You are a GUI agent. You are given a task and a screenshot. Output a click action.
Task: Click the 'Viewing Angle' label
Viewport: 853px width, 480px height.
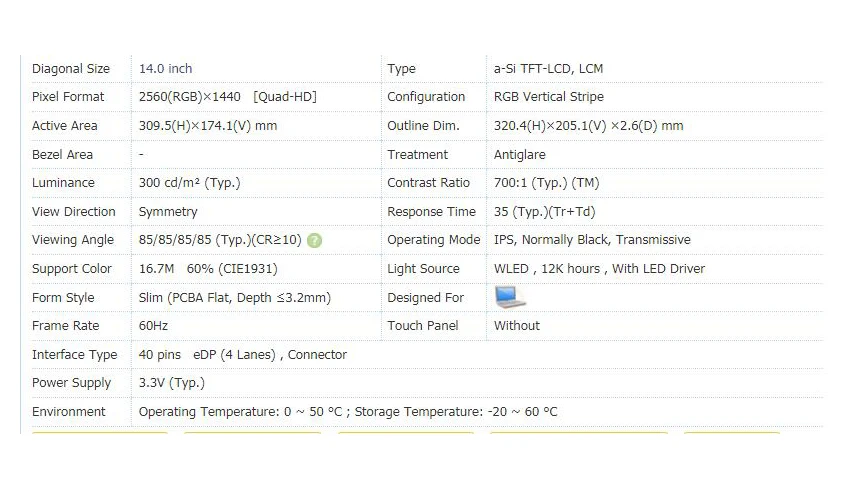point(73,240)
